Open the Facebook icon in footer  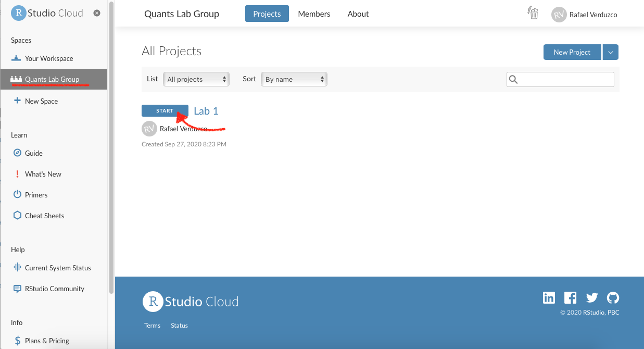571,298
